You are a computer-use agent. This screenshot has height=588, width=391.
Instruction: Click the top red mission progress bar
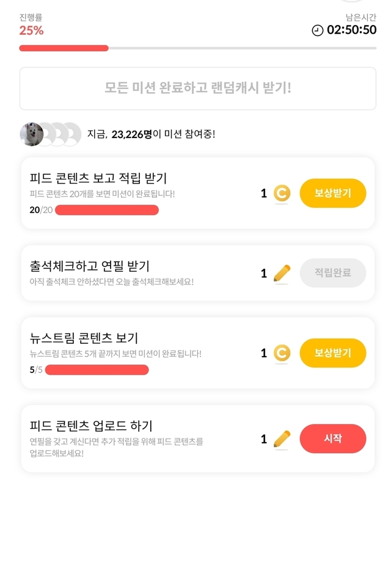[64, 48]
